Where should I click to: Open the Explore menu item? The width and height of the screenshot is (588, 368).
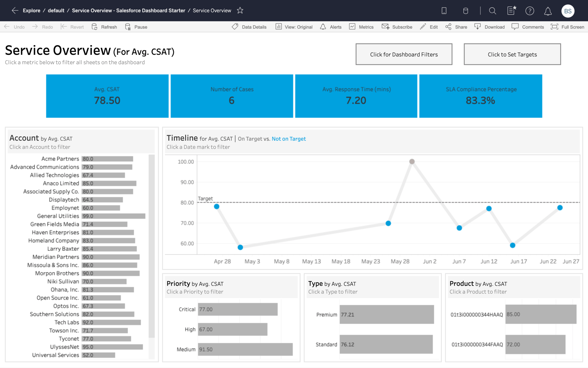pyautogui.click(x=32, y=10)
